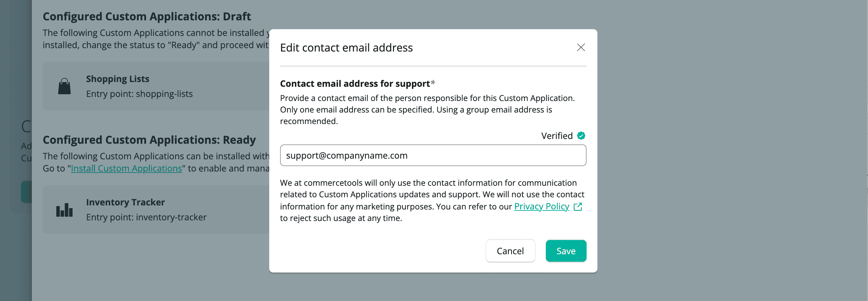Click the green button at left edge
Viewport: 868px width, 301px height.
coord(26,192)
